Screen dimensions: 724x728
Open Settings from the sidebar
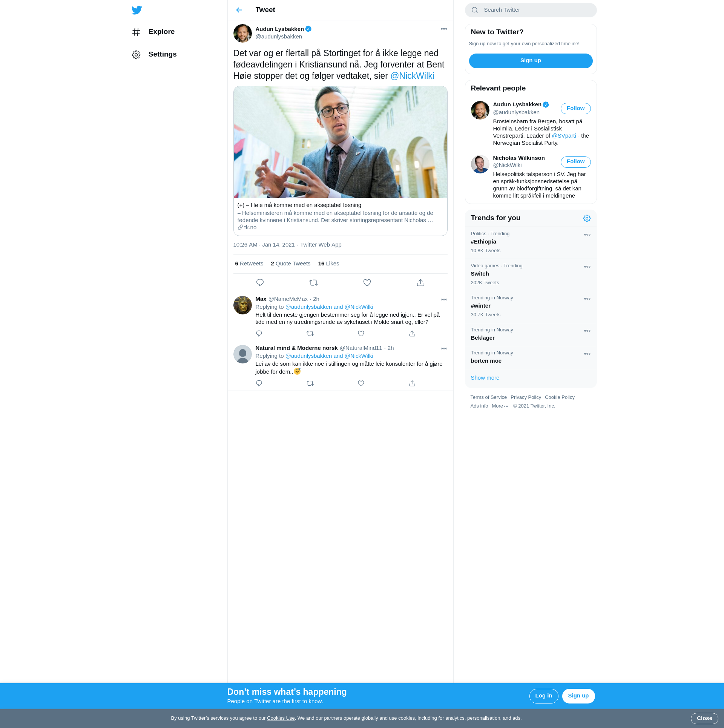(155, 55)
